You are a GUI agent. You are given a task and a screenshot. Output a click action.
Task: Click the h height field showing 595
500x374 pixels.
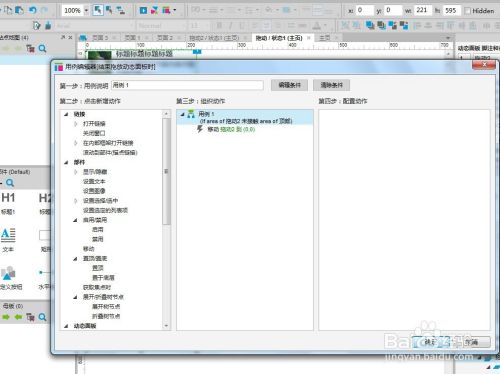click(x=452, y=10)
